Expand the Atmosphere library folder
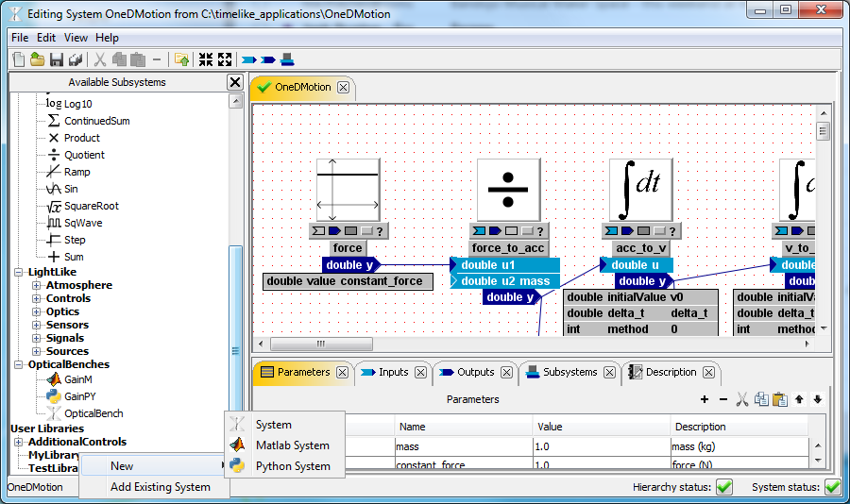Screen dimensions: 850x504 [x=36, y=285]
